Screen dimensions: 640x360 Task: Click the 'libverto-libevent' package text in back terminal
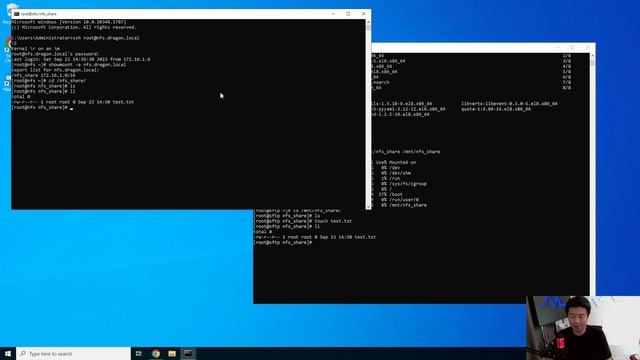[x=509, y=104]
